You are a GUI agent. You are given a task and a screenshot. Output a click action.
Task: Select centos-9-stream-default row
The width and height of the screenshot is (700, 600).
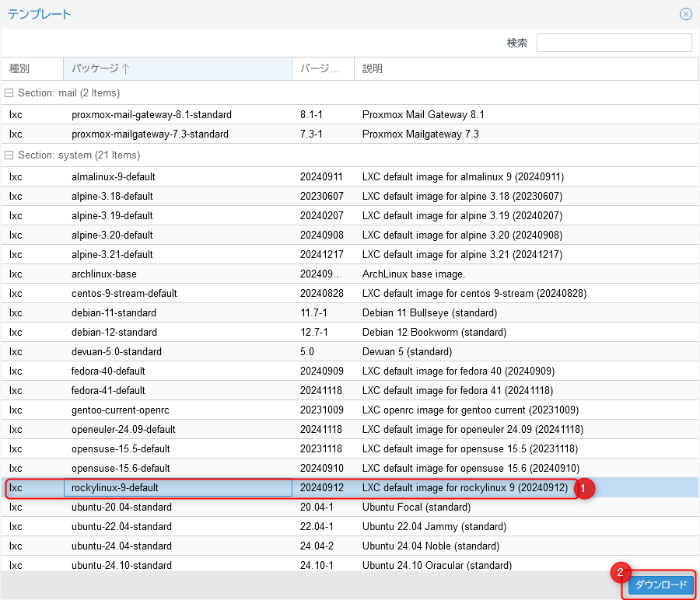[124, 293]
